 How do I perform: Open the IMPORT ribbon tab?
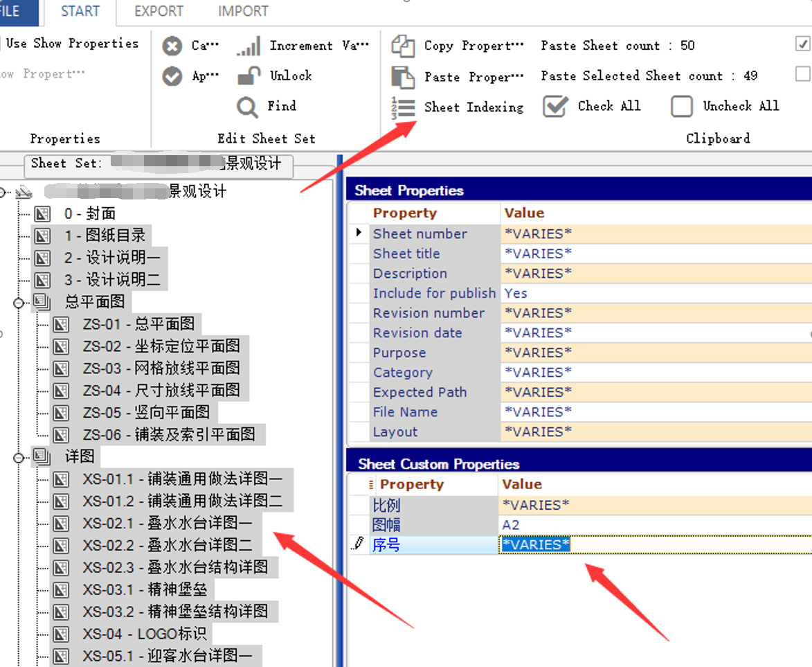click(243, 12)
